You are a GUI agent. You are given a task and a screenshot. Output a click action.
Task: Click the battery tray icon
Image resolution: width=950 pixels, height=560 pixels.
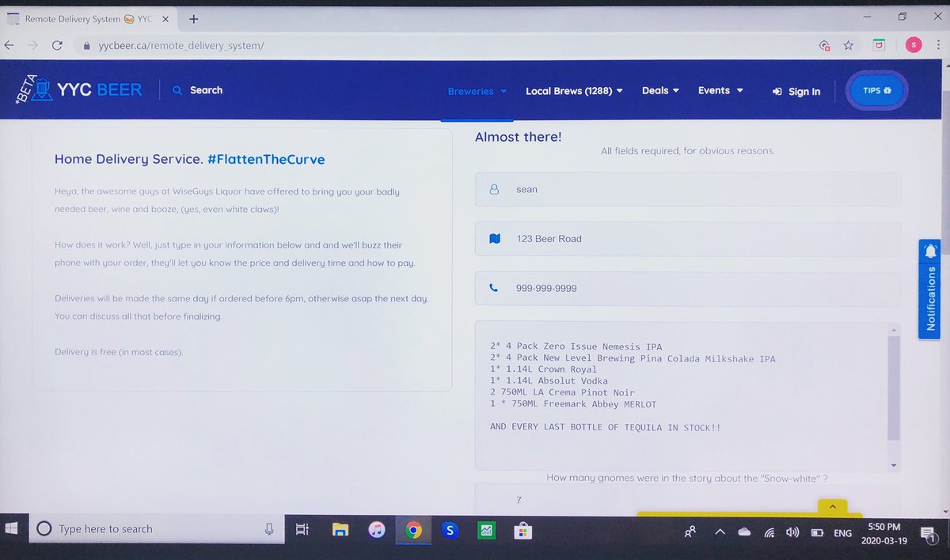(818, 533)
